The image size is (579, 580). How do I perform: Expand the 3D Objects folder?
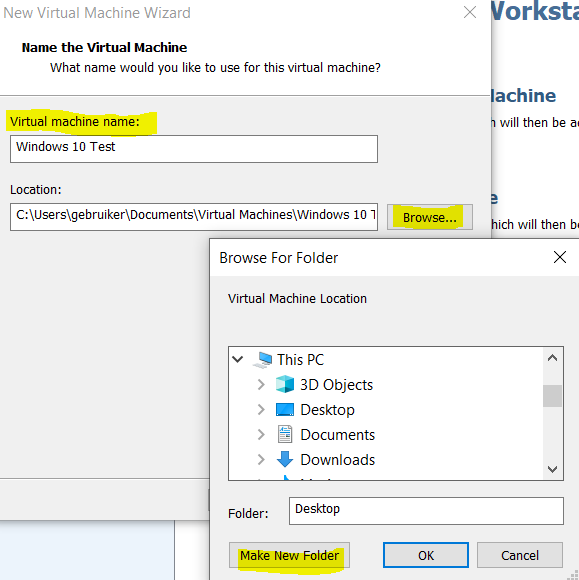pyautogui.click(x=261, y=385)
